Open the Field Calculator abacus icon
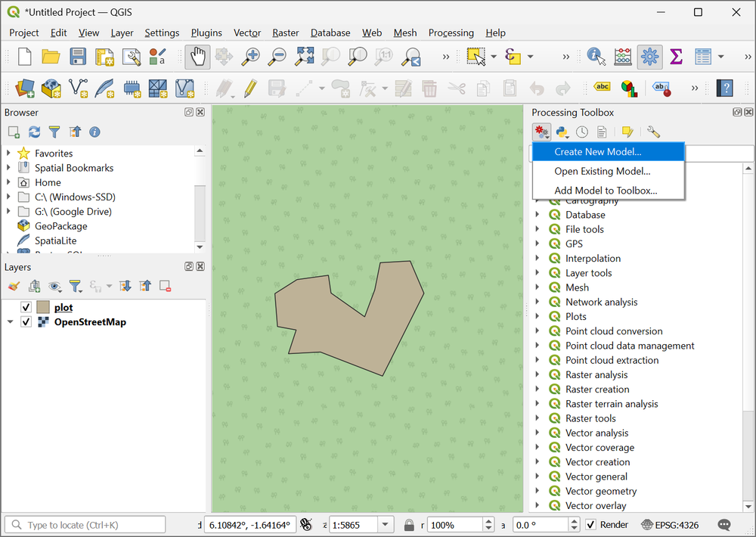The image size is (756, 537). 623,57
